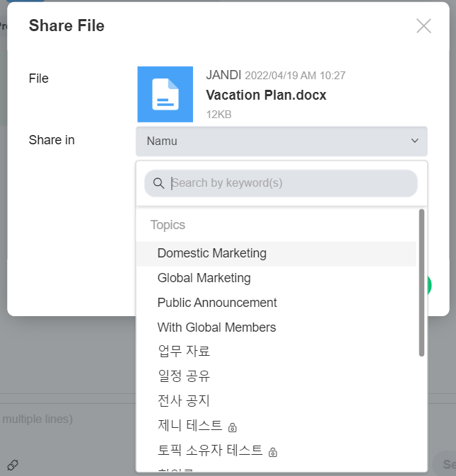Expand the Share in dropdown arrow
The height and width of the screenshot is (476, 456).
click(415, 141)
